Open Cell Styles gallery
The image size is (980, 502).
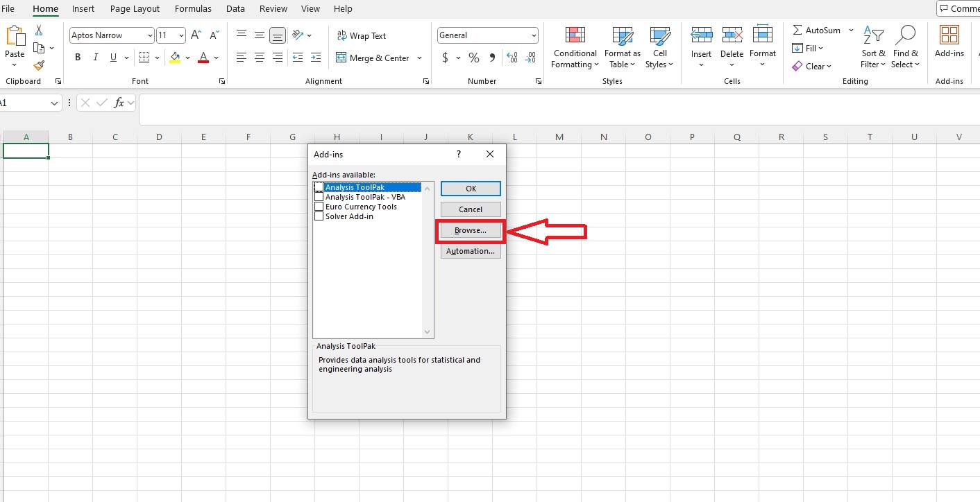coord(659,48)
